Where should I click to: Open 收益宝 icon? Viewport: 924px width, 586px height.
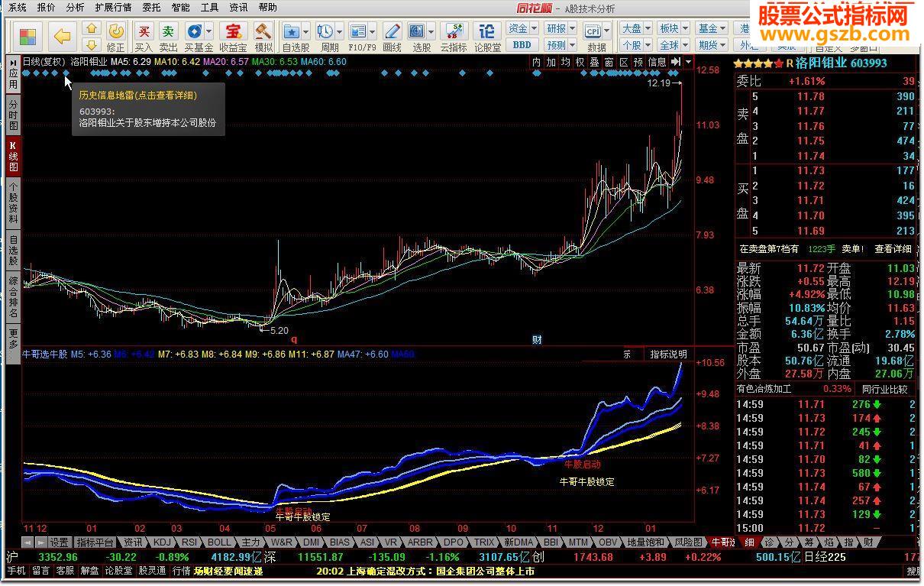(232, 37)
